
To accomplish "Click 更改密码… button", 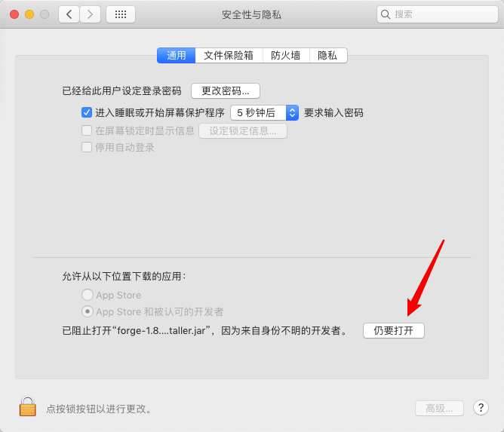I will click(226, 91).
